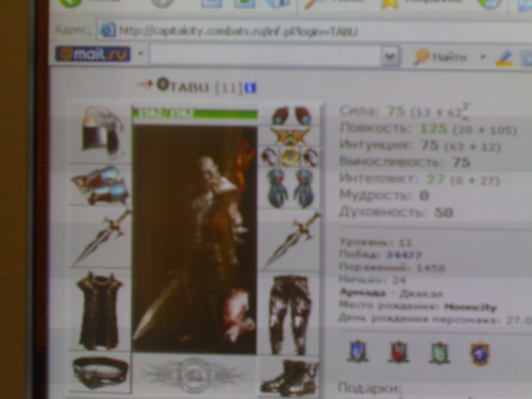The height and width of the screenshot is (399, 532).
Task: Click the blue info icon beside TABU [11]
Action: pos(250,88)
